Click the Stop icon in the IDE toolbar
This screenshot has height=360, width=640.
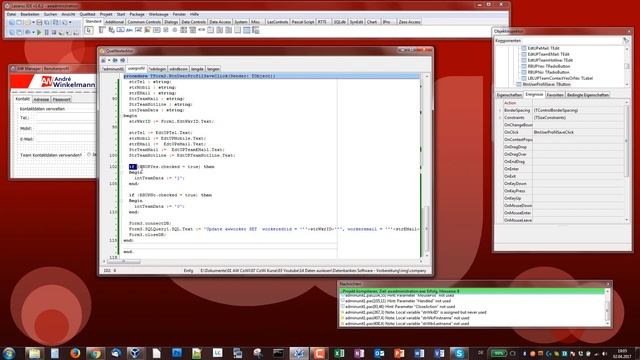click(x=53, y=32)
